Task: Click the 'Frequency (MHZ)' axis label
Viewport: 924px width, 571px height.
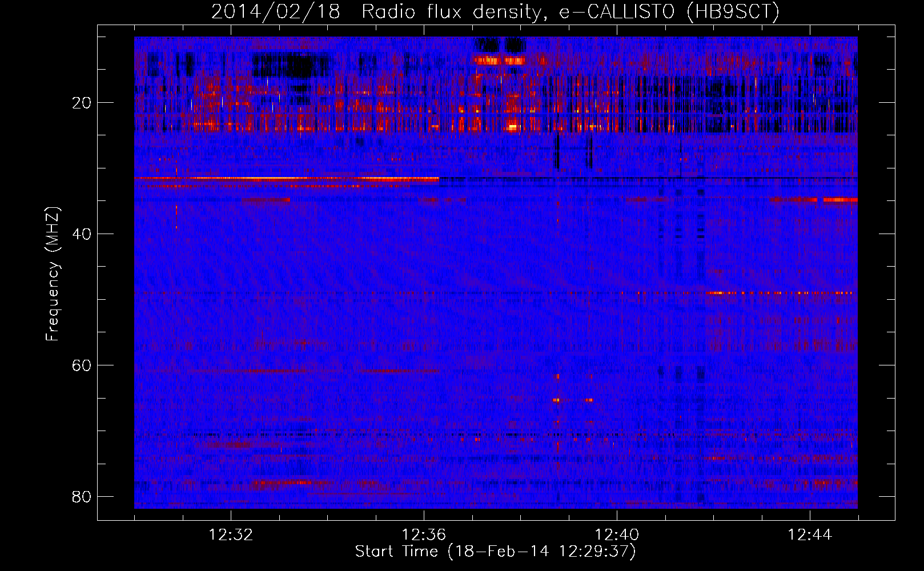Action: (x=53, y=274)
